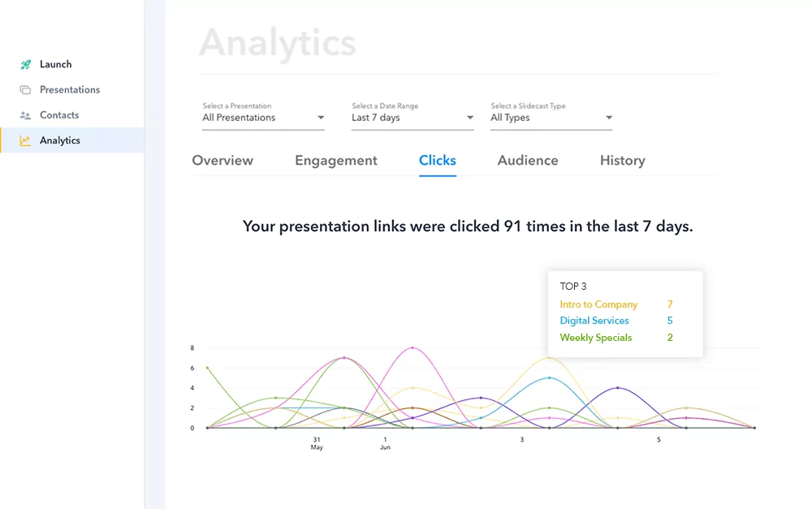812x509 pixels.
Task: Select the Clicks tab
Action: tap(438, 161)
